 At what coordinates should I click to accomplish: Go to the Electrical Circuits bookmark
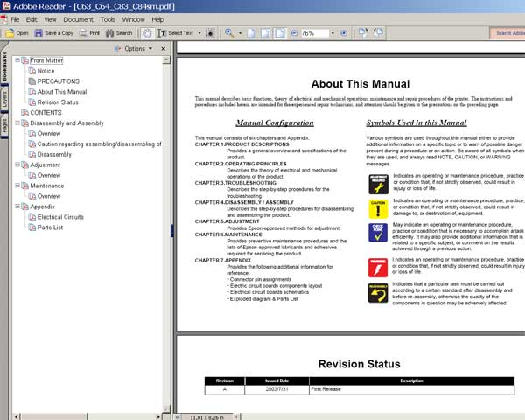pyautogui.click(x=60, y=217)
